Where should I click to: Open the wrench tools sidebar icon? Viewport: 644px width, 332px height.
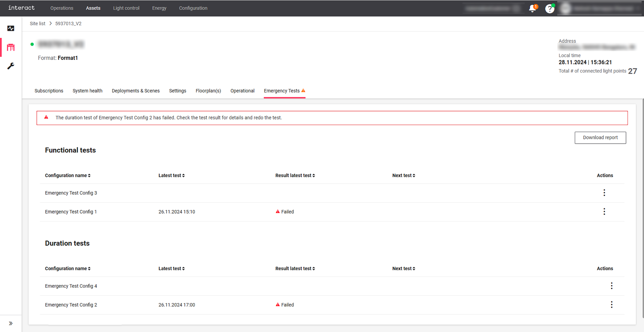pyautogui.click(x=11, y=66)
